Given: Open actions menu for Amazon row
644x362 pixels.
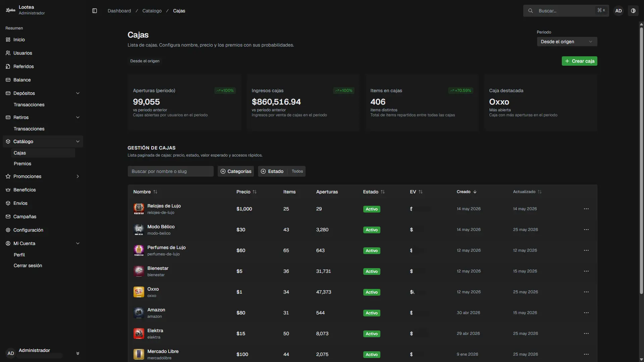Looking at the screenshot, I should pyautogui.click(x=586, y=313).
